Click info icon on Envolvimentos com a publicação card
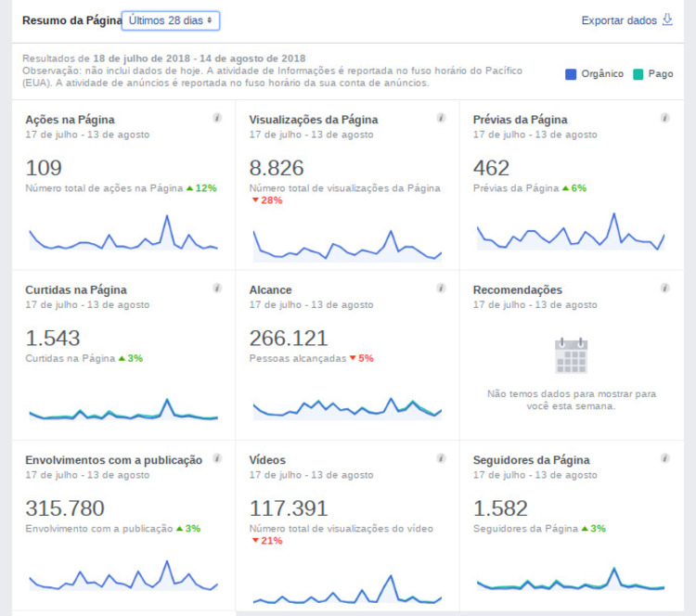Screen dimensions: 696x616 tap(217, 458)
